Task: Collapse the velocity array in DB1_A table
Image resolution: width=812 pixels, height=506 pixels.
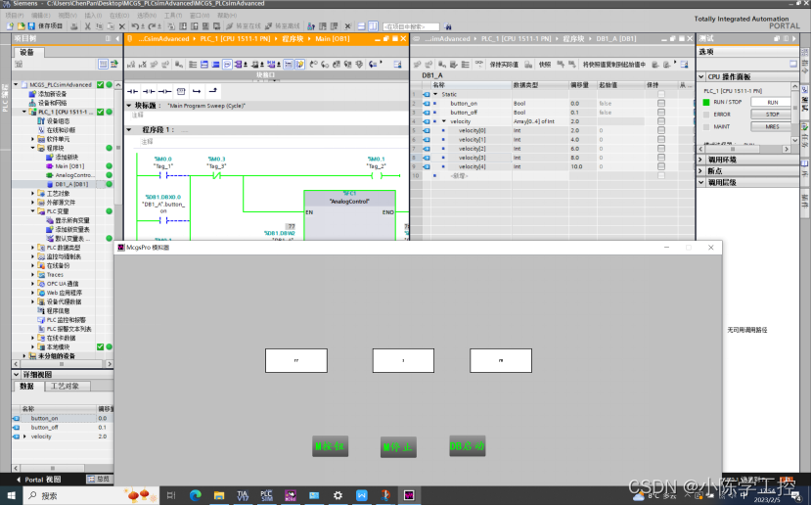Action: point(444,121)
